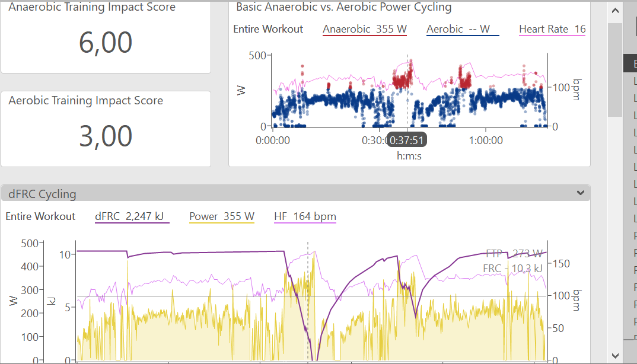Image resolution: width=637 pixels, height=364 pixels.
Task: Click the 0:37:51 time marker label
Action: 406,141
